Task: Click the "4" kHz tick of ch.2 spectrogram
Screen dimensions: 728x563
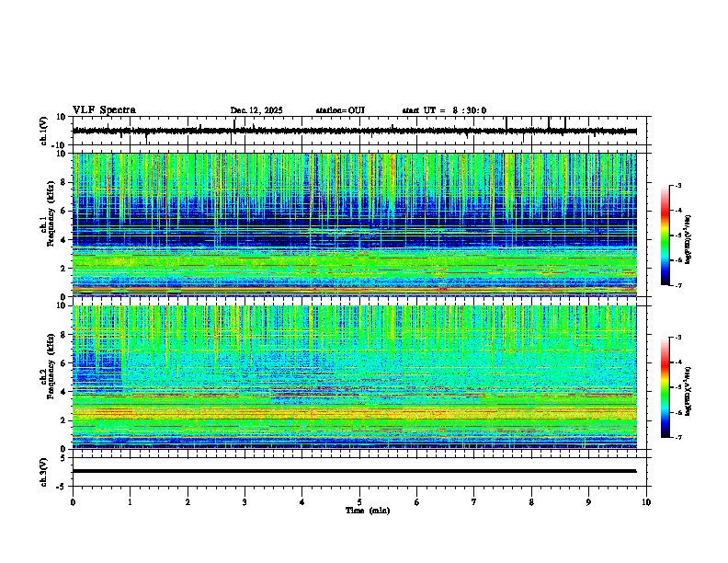Action: click(x=64, y=392)
